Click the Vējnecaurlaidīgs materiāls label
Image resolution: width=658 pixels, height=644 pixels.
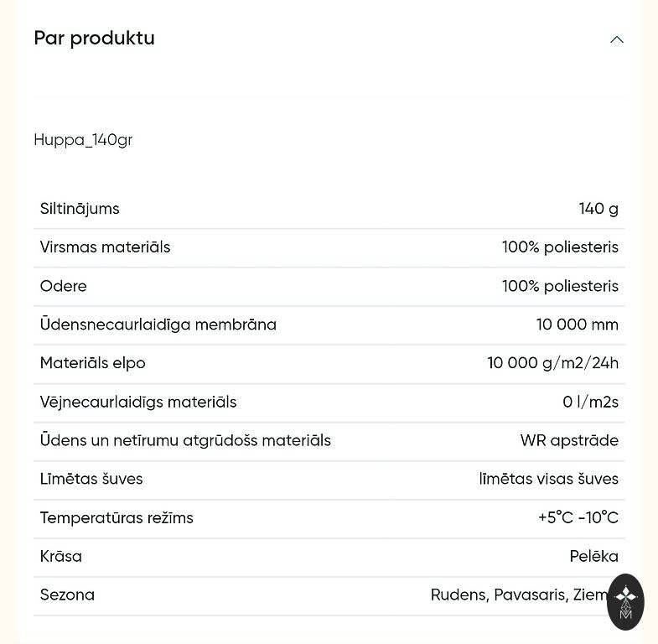point(138,402)
